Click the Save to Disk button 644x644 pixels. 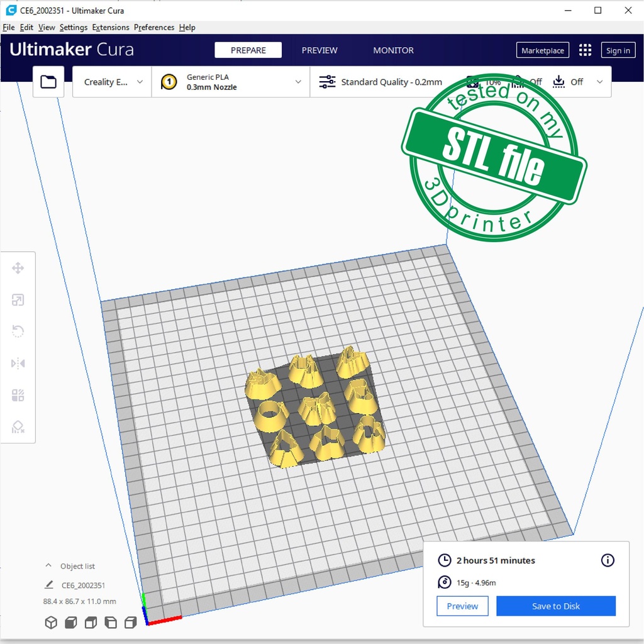click(x=556, y=606)
